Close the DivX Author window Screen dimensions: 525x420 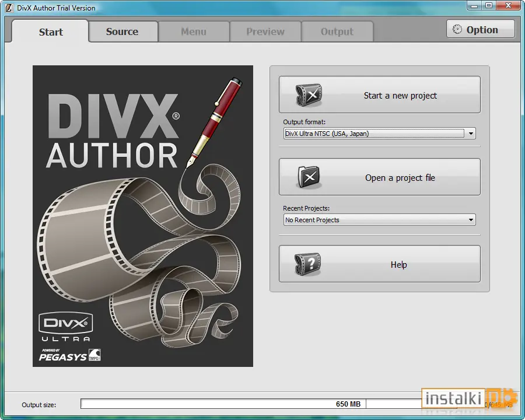(508, 5)
